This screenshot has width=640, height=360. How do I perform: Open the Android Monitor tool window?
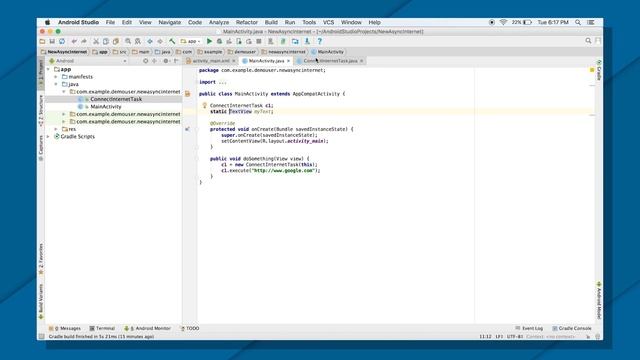click(147, 328)
